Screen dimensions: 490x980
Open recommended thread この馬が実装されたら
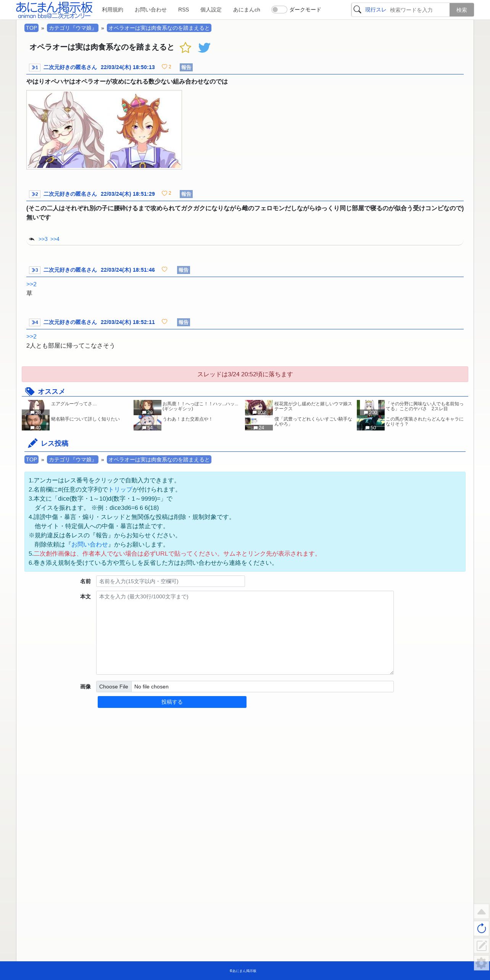(x=425, y=421)
